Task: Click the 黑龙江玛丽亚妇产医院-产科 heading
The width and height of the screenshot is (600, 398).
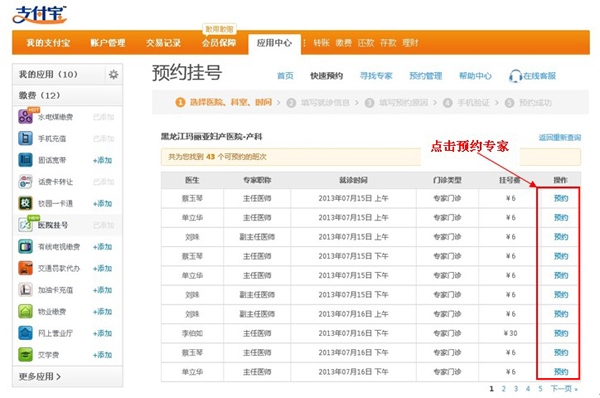Action: click(x=212, y=137)
